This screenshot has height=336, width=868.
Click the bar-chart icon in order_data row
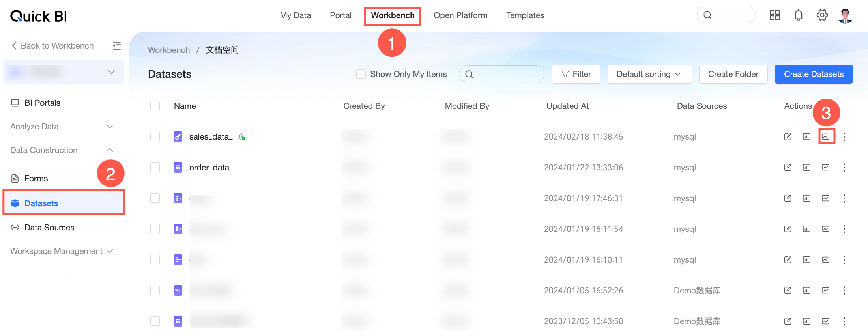806,168
